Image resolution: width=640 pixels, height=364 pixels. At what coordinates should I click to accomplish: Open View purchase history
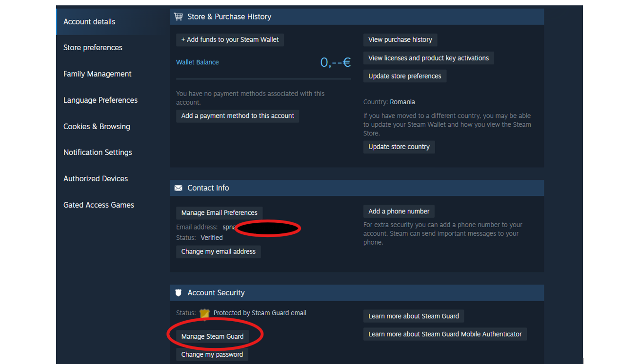coord(400,39)
